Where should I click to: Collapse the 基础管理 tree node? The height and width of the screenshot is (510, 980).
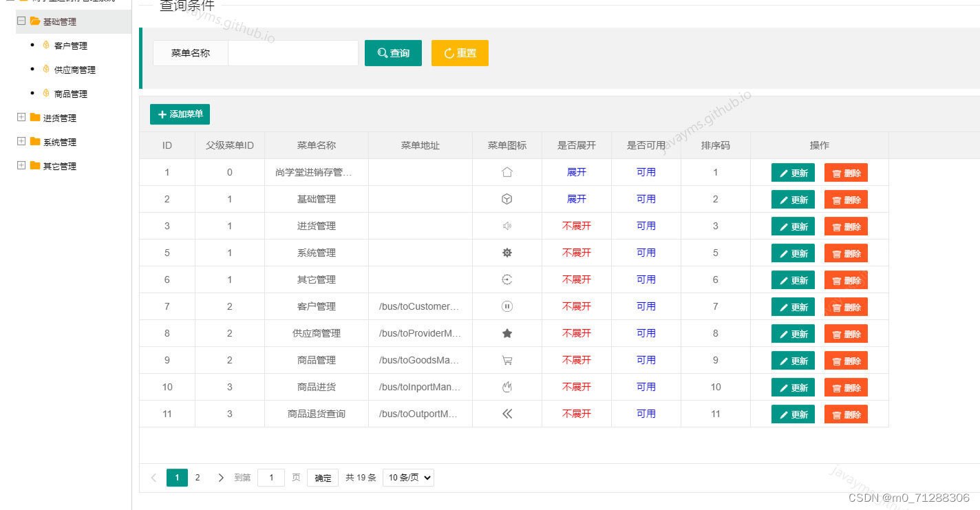pos(21,21)
